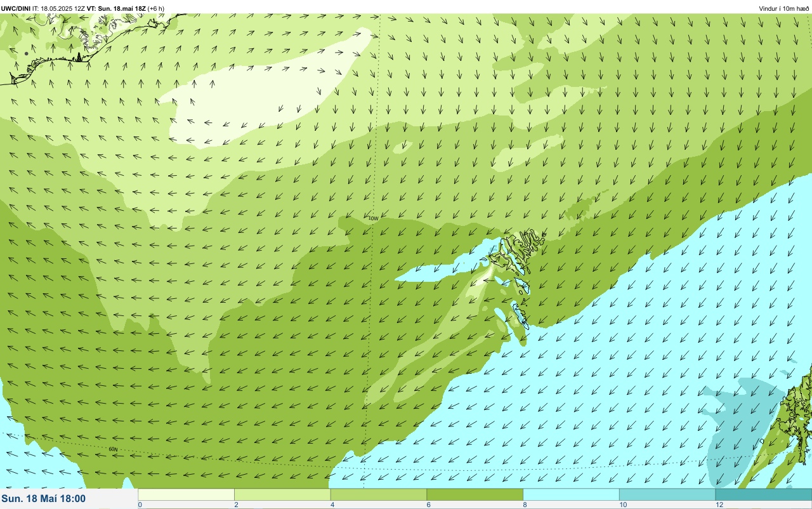This screenshot has width=812, height=509.
Task: Click the 8–10 light cyan legend swatch
Action: 571,494
